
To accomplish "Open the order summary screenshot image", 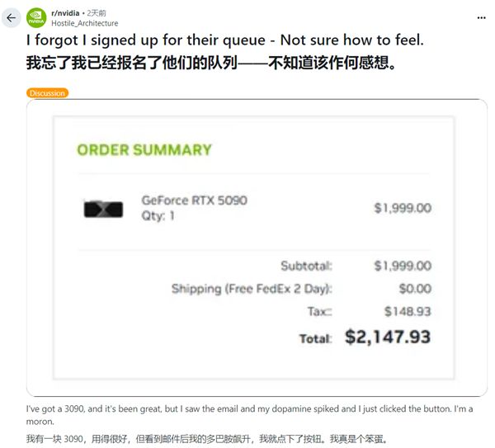I will click(257, 248).
